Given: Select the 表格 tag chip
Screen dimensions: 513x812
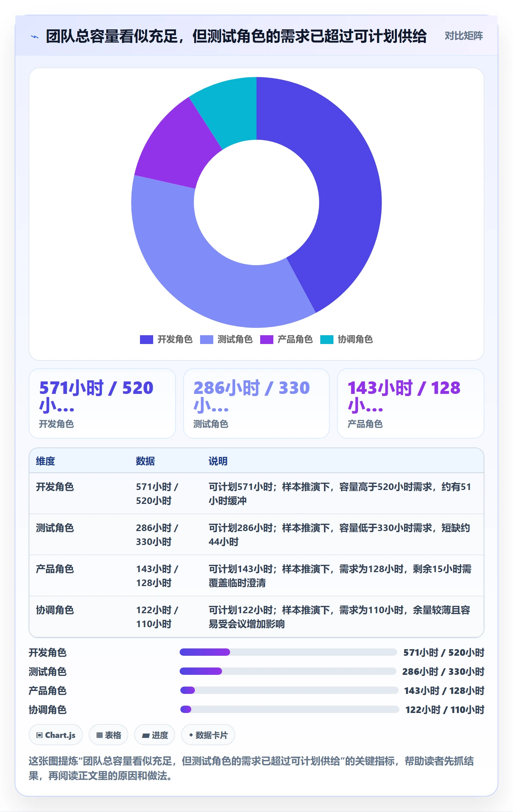Looking at the screenshot, I should pyautogui.click(x=108, y=735).
